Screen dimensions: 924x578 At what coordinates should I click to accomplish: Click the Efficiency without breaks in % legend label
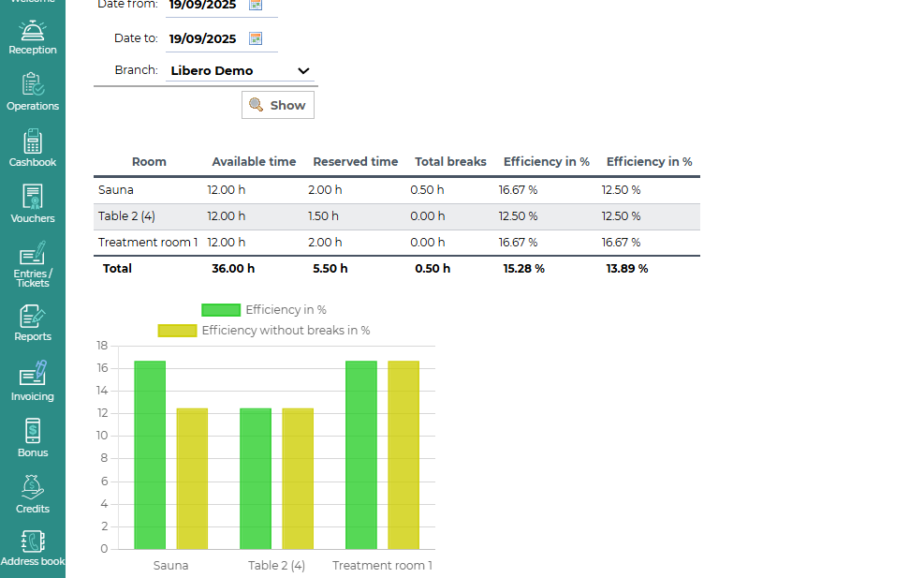coord(286,331)
